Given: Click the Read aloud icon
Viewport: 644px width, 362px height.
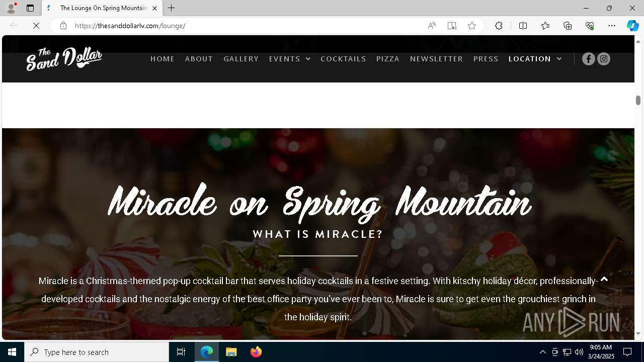Looking at the screenshot, I should [432, 26].
